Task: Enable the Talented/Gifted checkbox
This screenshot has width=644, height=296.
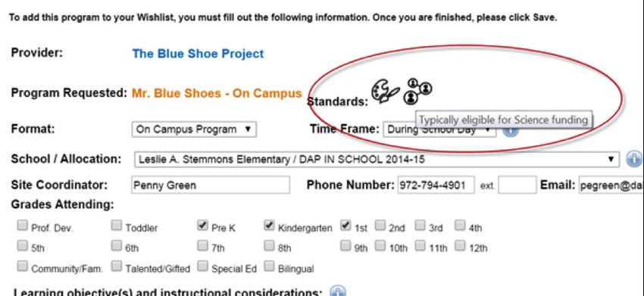Action: (117, 266)
